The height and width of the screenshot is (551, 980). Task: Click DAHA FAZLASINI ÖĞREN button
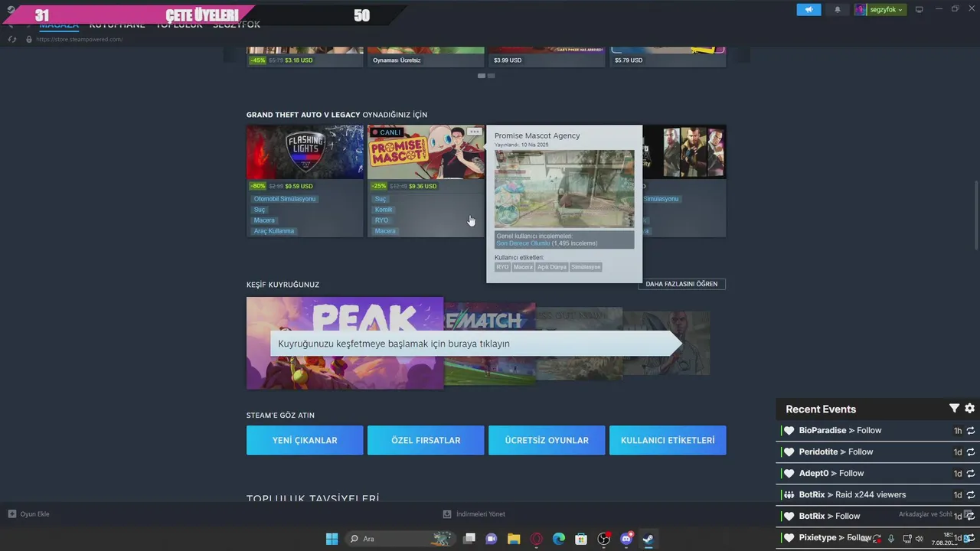pos(681,284)
